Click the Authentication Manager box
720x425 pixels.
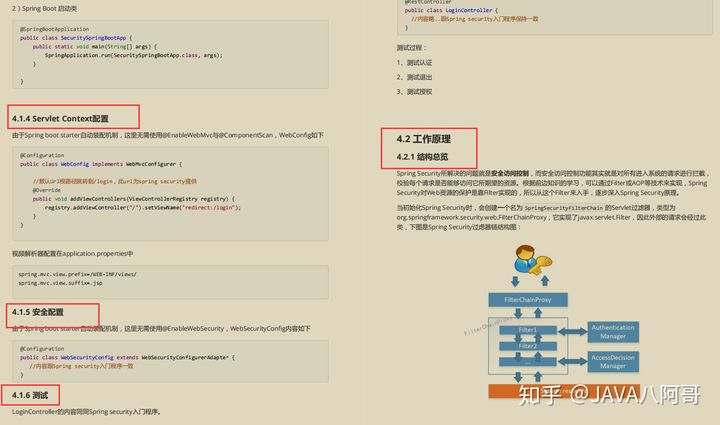613,332
